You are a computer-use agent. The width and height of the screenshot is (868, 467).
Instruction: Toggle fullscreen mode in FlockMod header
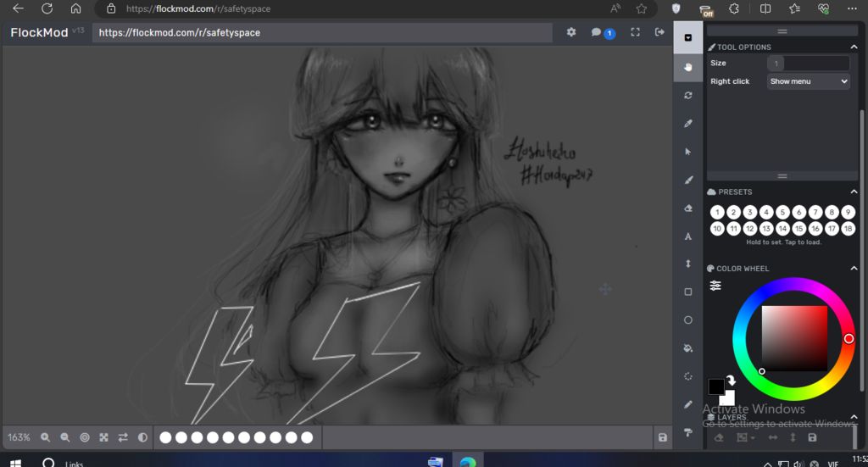click(x=635, y=32)
